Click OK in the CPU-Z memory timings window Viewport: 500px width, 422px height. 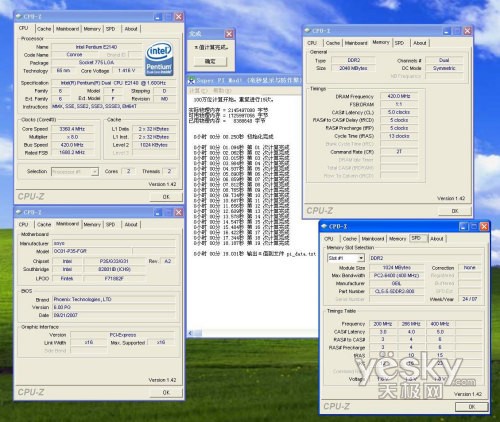455,211
